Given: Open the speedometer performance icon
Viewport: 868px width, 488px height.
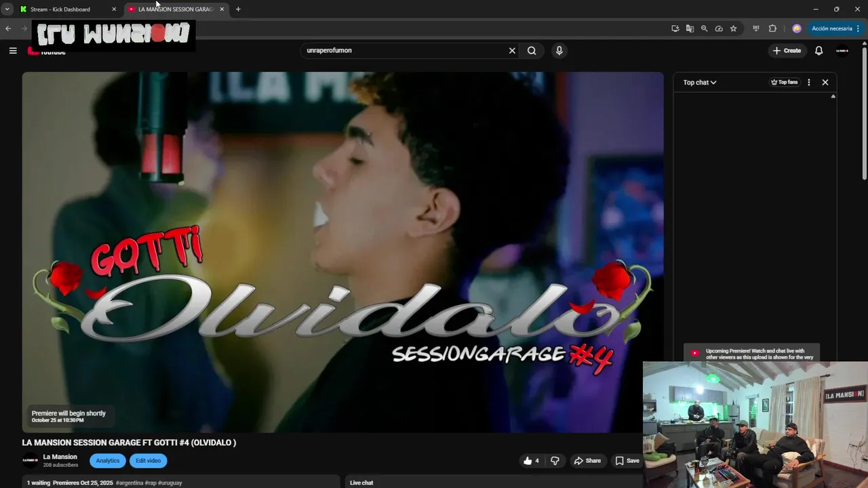Looking at the screenshot, I should point(719,28).
